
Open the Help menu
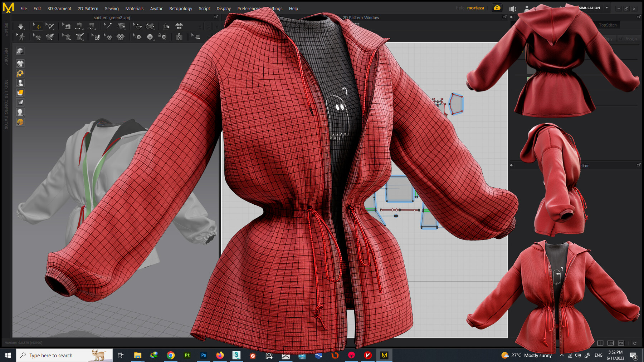coord(293,9)
